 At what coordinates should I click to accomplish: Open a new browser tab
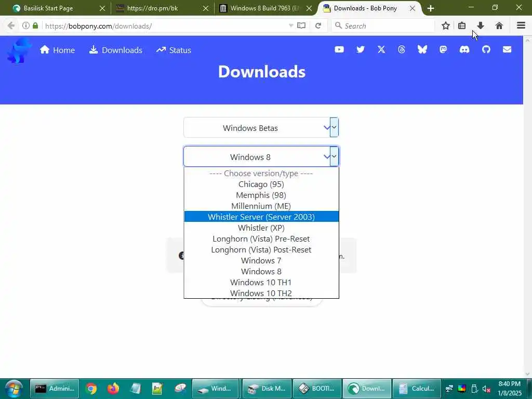pos(431,8)
